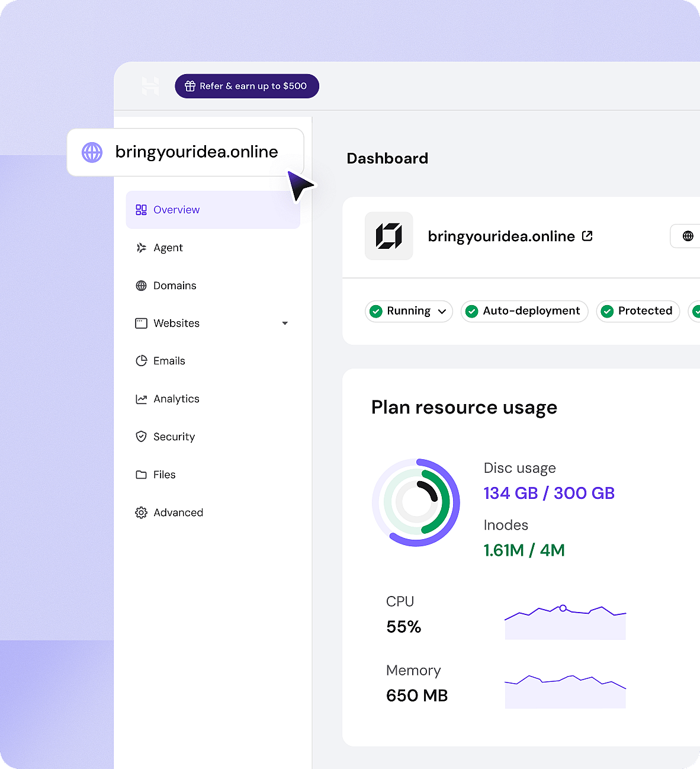Go to the Security section
The width and height of the screenshot is (700, 769).
click(x=213, y=437)
